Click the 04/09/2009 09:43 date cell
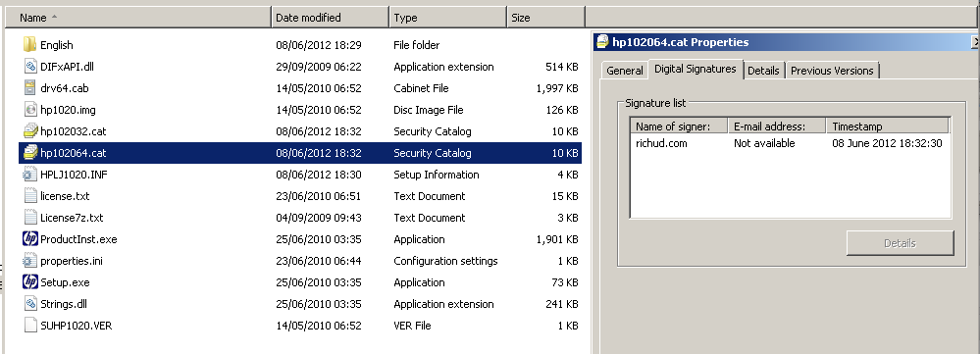The height and width of the screenshot is (354, 980). 319,218
